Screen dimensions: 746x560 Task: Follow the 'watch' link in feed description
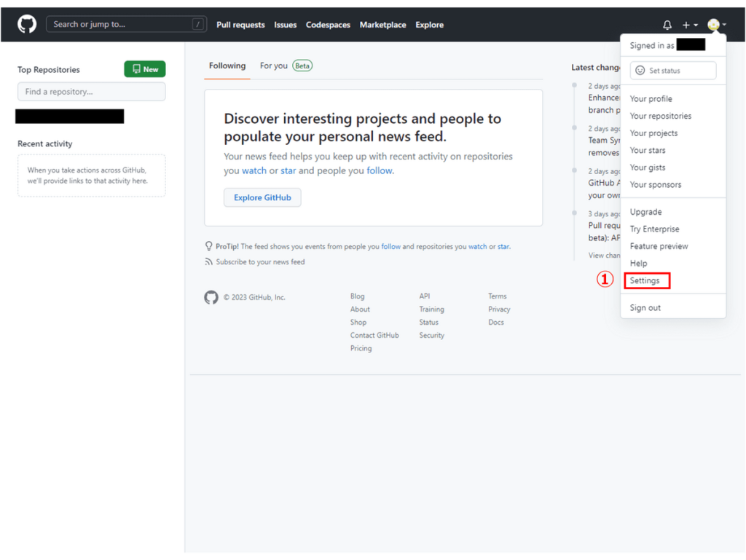(254, 170)
